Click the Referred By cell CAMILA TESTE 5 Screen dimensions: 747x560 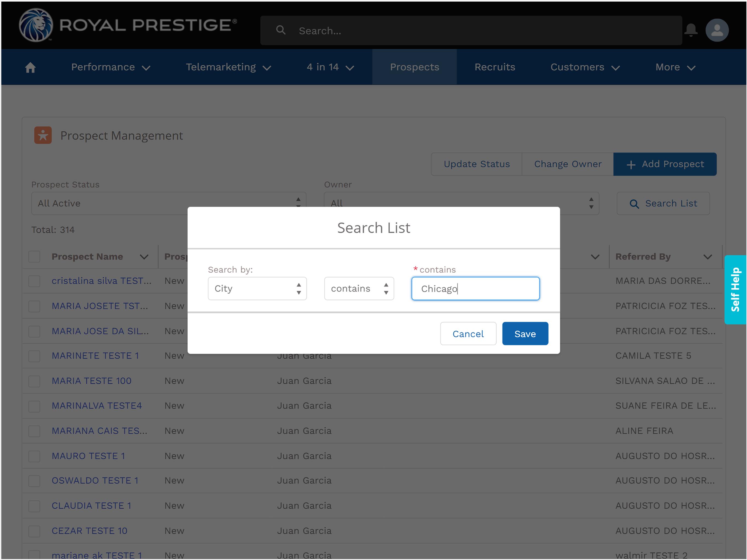[x=653, y=356]
